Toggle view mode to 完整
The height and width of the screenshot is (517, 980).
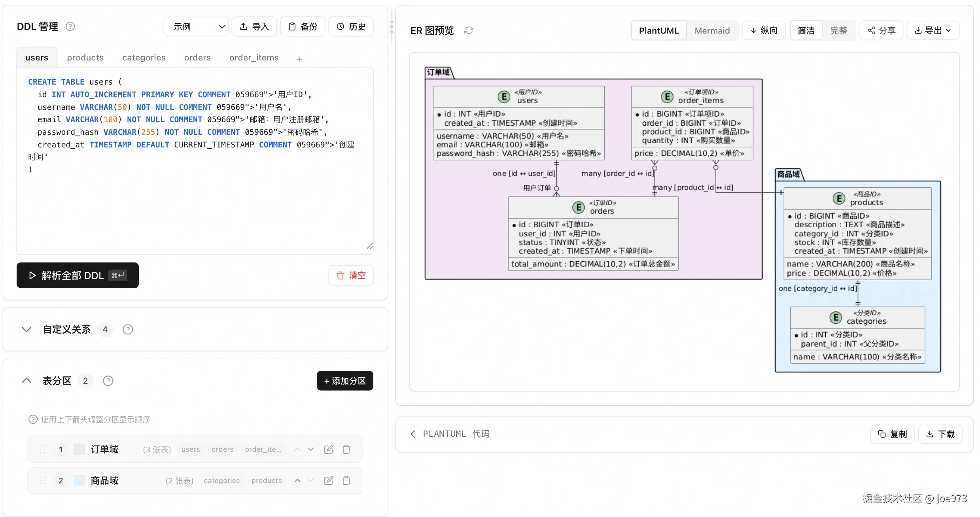click(x=838, y=30)
